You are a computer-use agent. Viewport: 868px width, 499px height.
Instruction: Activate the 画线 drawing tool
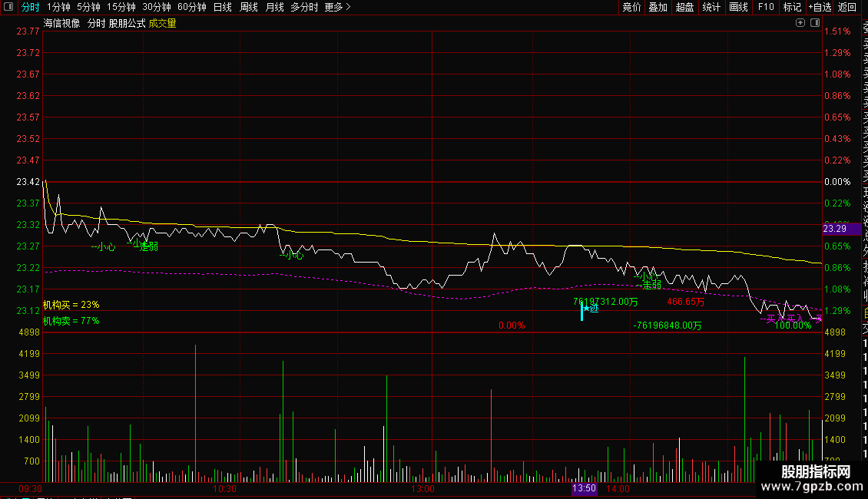738,7
